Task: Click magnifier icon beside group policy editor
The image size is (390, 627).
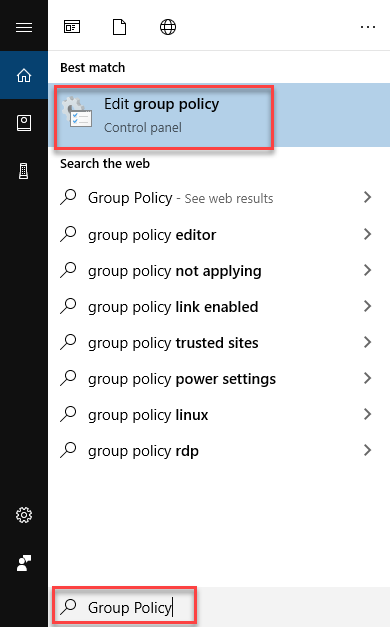Action: [x=68, y=234]
